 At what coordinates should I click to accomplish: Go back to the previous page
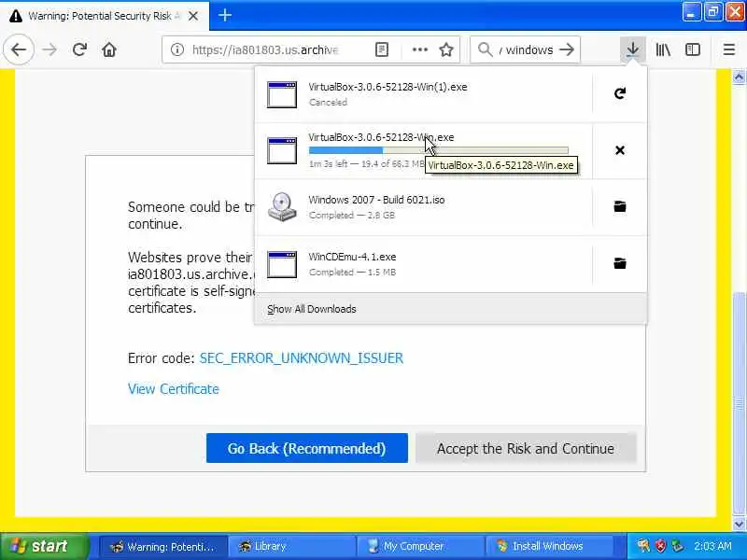pyautogui.click(x=19, y=49)
